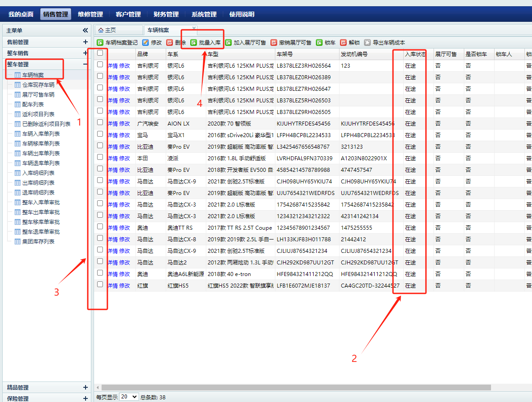Open 详情 link for the 广汽埃安 row
Screen dimensions: 532x402
[x=112, y=123]
